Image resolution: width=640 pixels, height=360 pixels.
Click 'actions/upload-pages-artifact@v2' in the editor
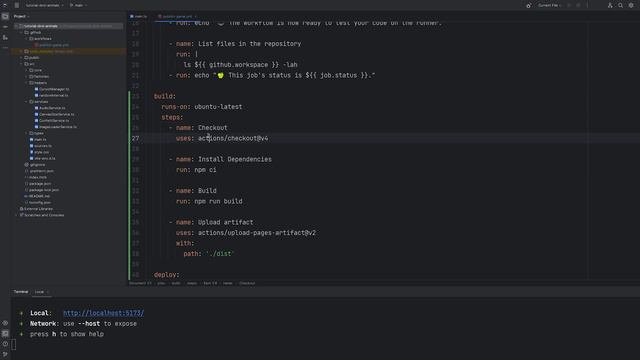(257, 233)
